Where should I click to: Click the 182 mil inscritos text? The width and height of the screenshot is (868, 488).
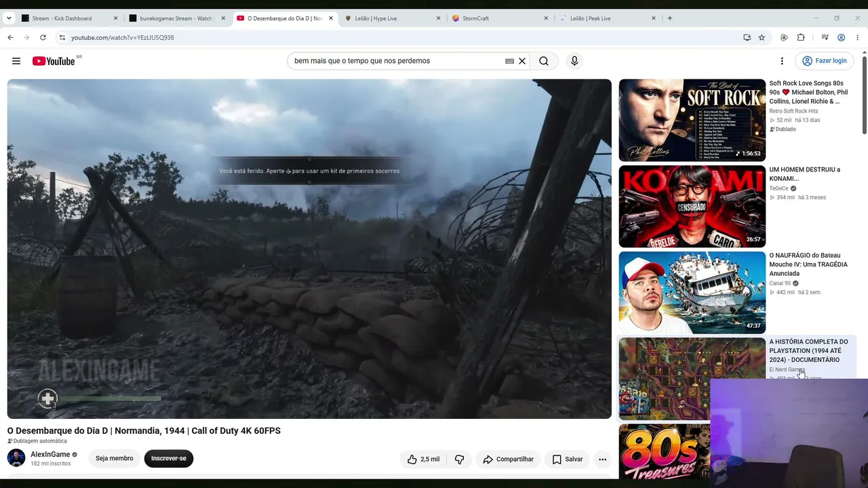click(51, 464)
